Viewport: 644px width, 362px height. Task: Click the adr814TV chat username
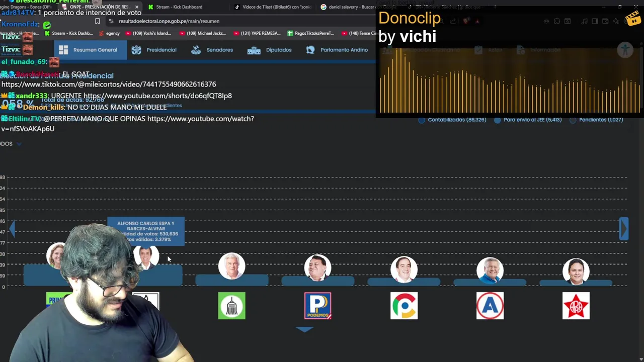(x=18, y=13)
